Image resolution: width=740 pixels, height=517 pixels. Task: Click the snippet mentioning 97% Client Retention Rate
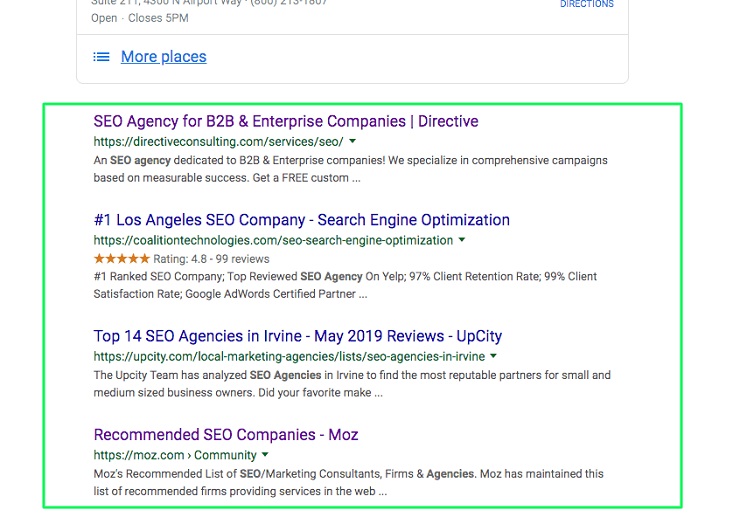point(345,285)
